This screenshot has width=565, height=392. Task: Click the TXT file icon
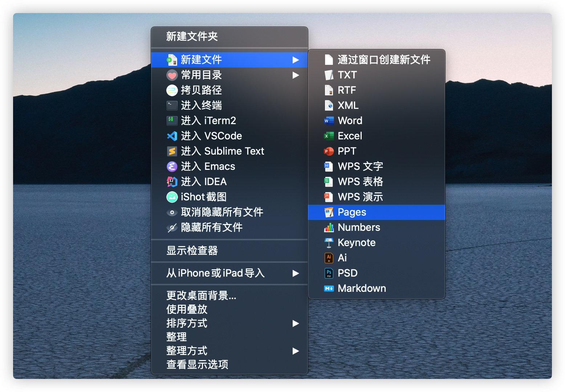[x=329, y=75]
